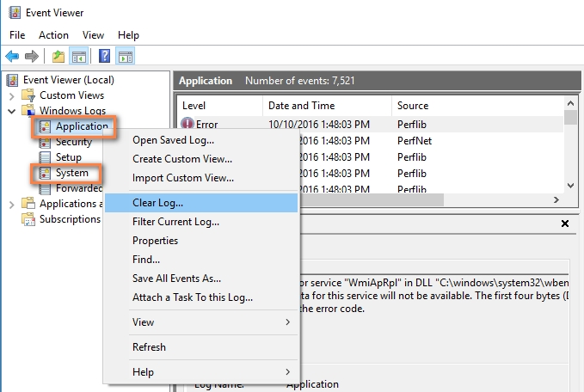The height and width of the screenshot is (392, 584).
Task: Open the View menu in menu bar
Action: (x=93, y=35)
